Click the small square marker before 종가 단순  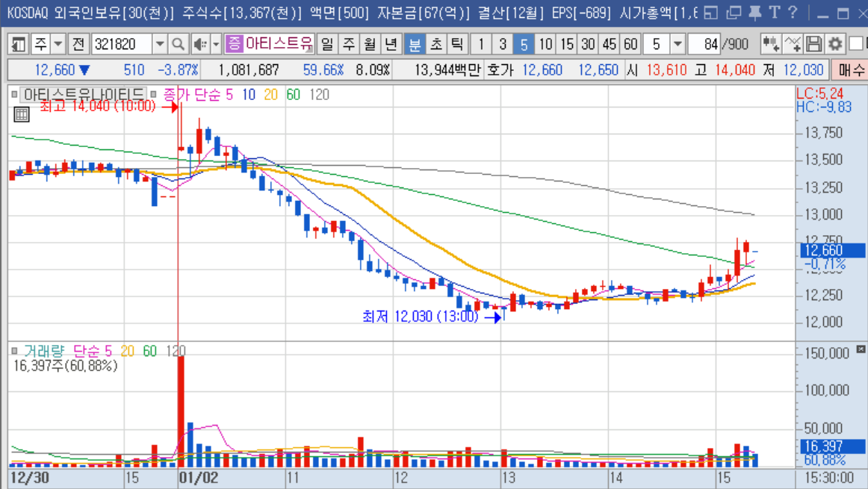click(153, 95)
